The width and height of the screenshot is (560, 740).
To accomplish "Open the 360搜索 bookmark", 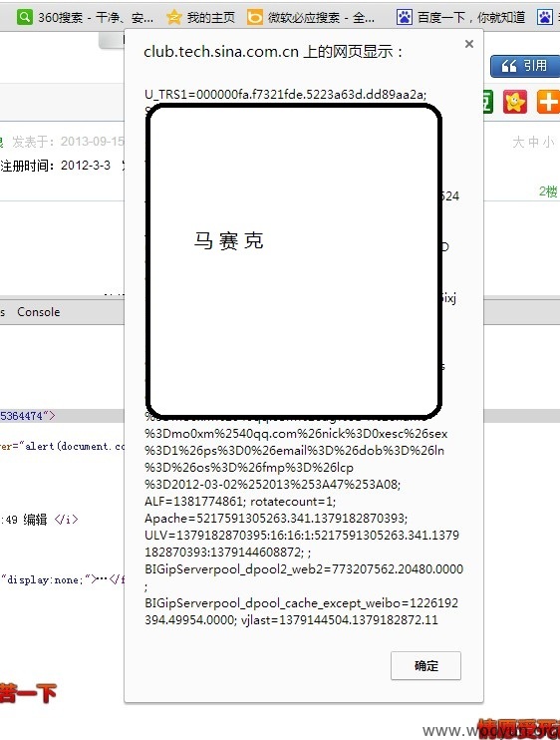I will [85, 18].
